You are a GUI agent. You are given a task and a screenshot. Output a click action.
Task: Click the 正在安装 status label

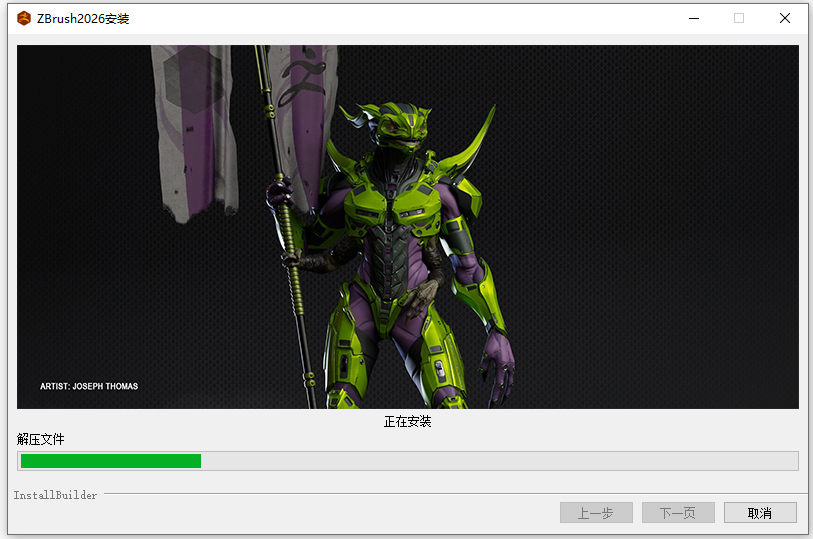coord(407,422)
